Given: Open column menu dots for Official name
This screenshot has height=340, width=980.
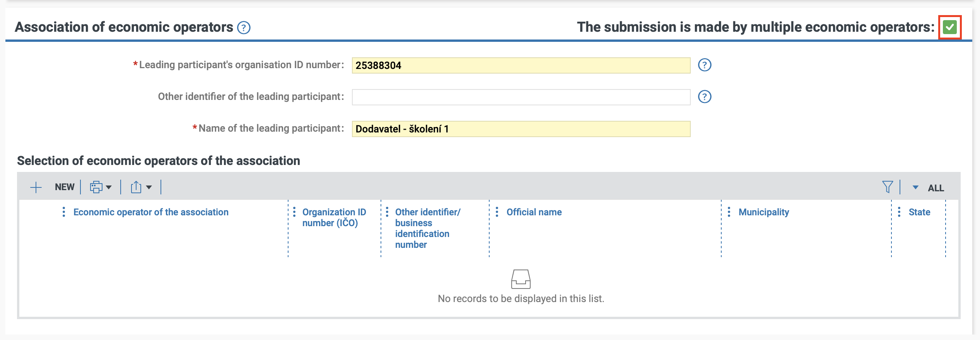Looking at the screenshot, I should tap(497, 212).
